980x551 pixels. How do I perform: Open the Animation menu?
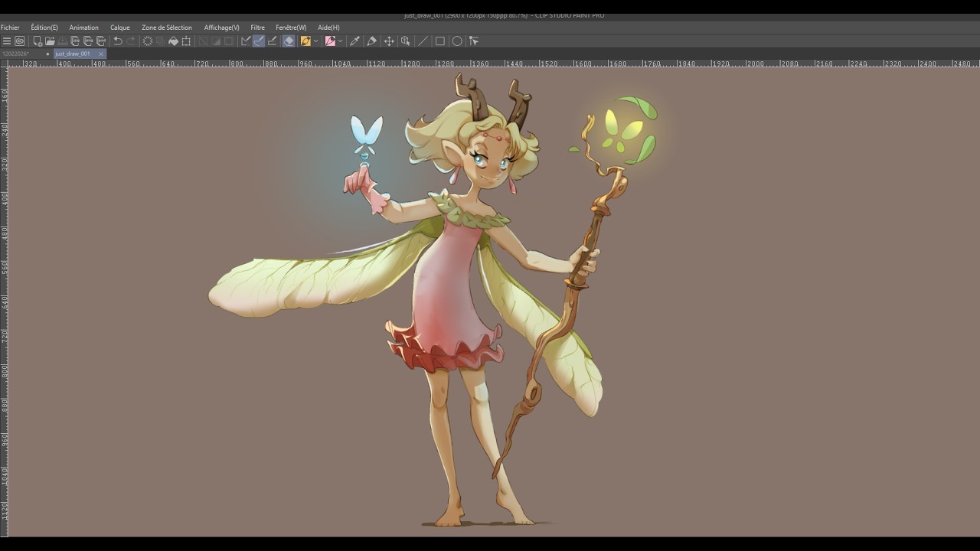pos(83,28)
